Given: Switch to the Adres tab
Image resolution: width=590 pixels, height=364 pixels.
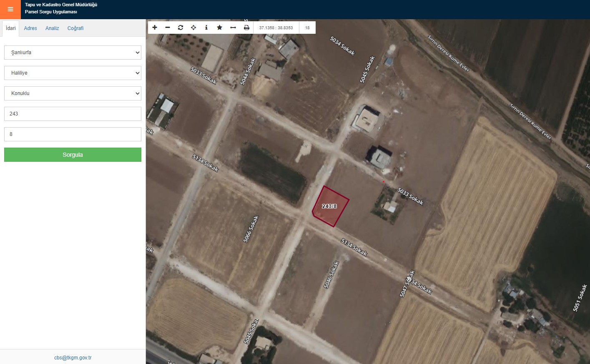Looking at the screenshot, I should (30, 28).
